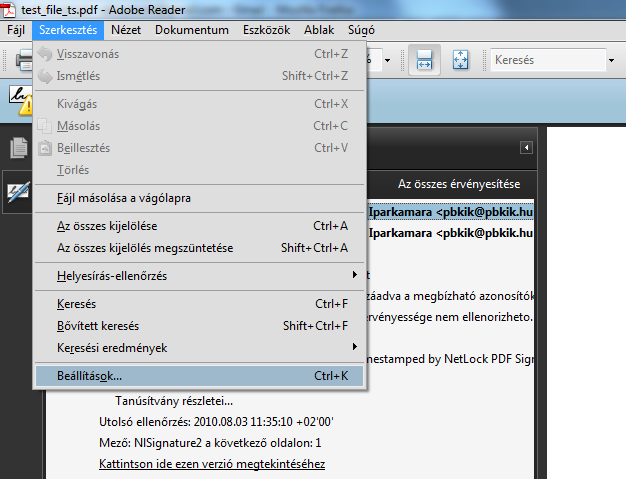Open the Eszközök menu
Image resolution: width=626 pixels, height=479 pixels.
pyautogui.click(x=266, y=30)
